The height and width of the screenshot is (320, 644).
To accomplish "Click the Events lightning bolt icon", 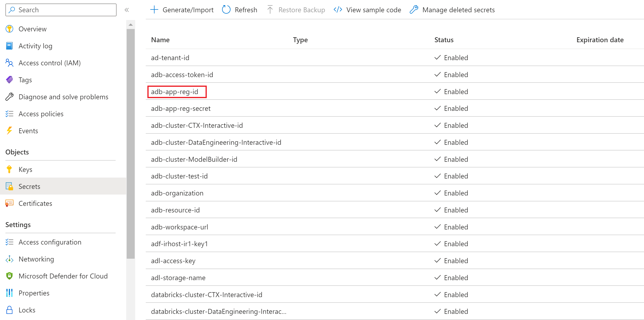I will pos(9,131).
